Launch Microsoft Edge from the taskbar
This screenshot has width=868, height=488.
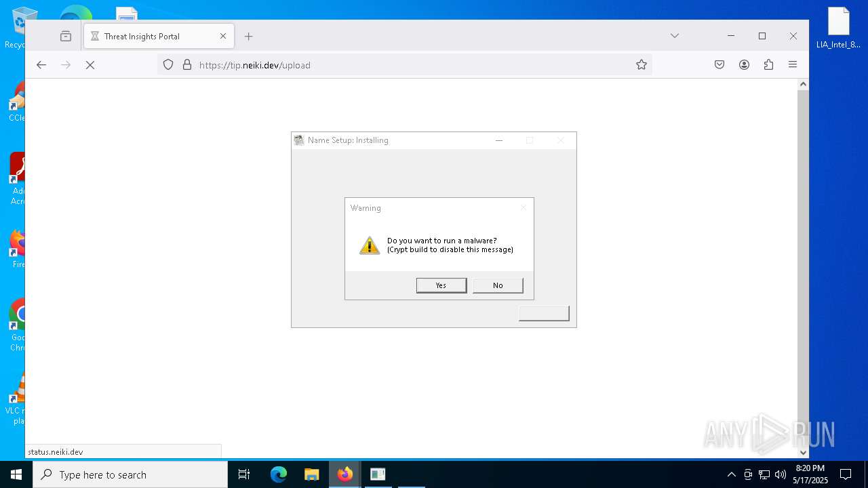279,474
